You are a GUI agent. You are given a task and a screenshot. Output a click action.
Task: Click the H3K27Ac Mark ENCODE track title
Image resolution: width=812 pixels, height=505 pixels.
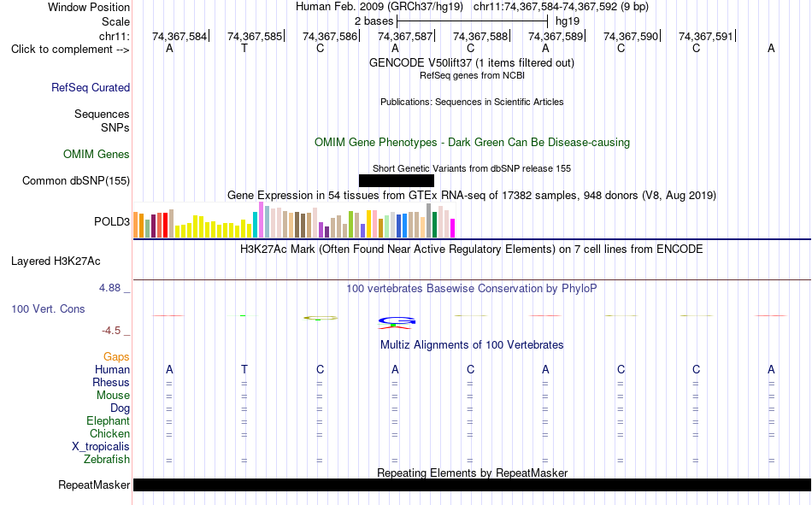click(472, 250)
